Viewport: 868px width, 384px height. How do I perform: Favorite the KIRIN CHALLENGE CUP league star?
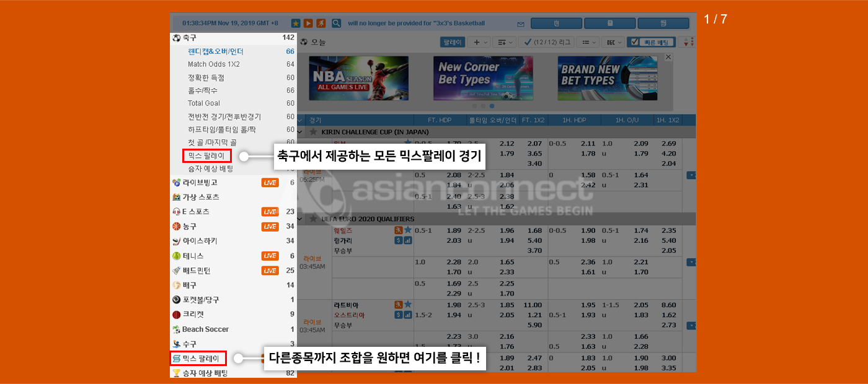[313, 132]
